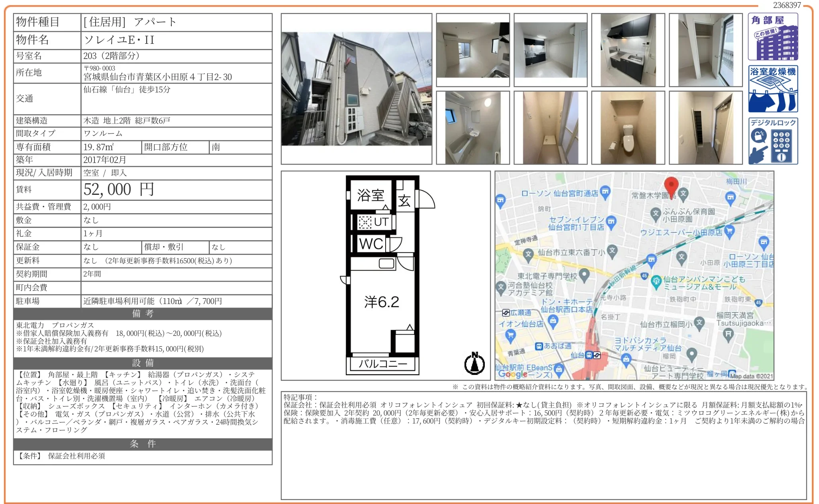The height and width of the screenshot is (504, 819).
Task: Click the 角部屋 corner room icon
Action: coord(772,37)
